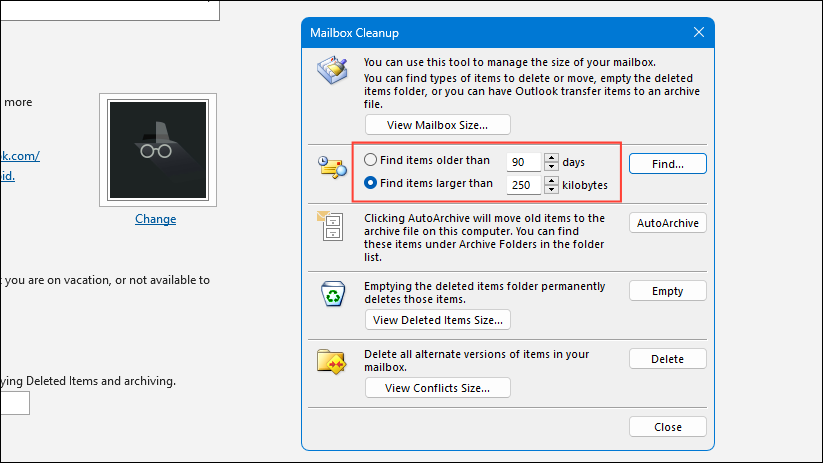Screen dimensions: 823x463
Task: Close the Mailbox Cleanup dialog with X
Action: 699,33
